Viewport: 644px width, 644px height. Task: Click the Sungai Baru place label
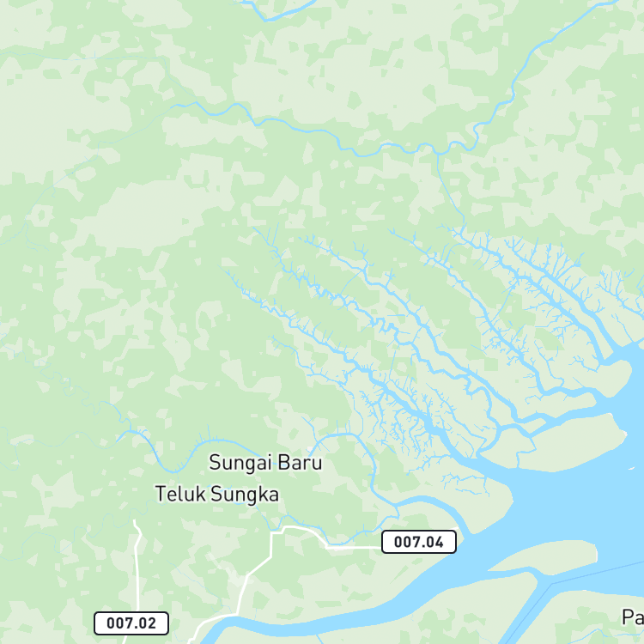tap(265, 463)
